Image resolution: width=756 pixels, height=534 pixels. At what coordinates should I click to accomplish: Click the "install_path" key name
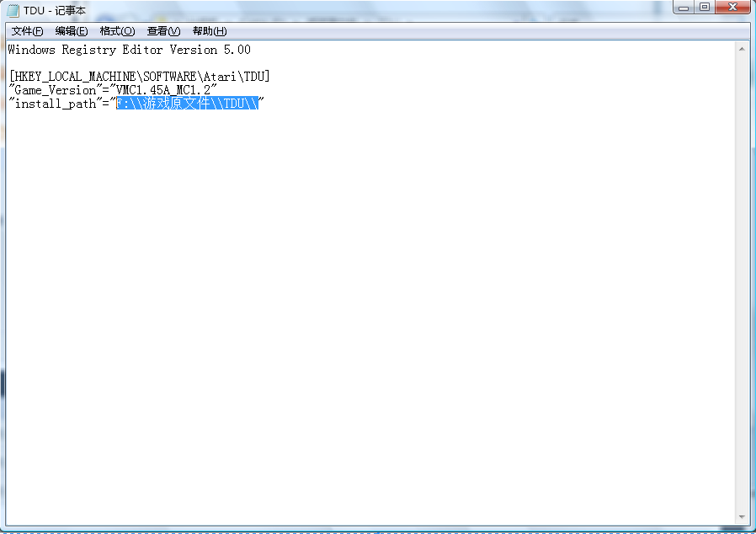click(x=56, y=104)
